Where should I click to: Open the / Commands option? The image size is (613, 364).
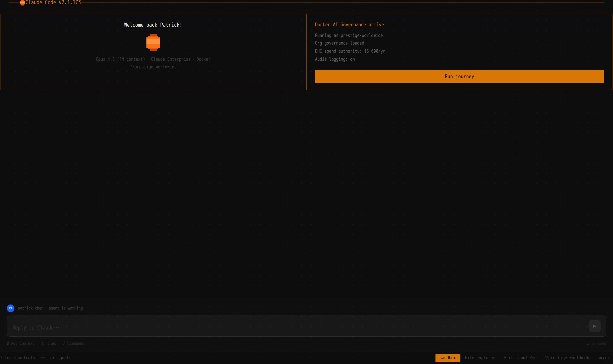click(x=74, y=343)
